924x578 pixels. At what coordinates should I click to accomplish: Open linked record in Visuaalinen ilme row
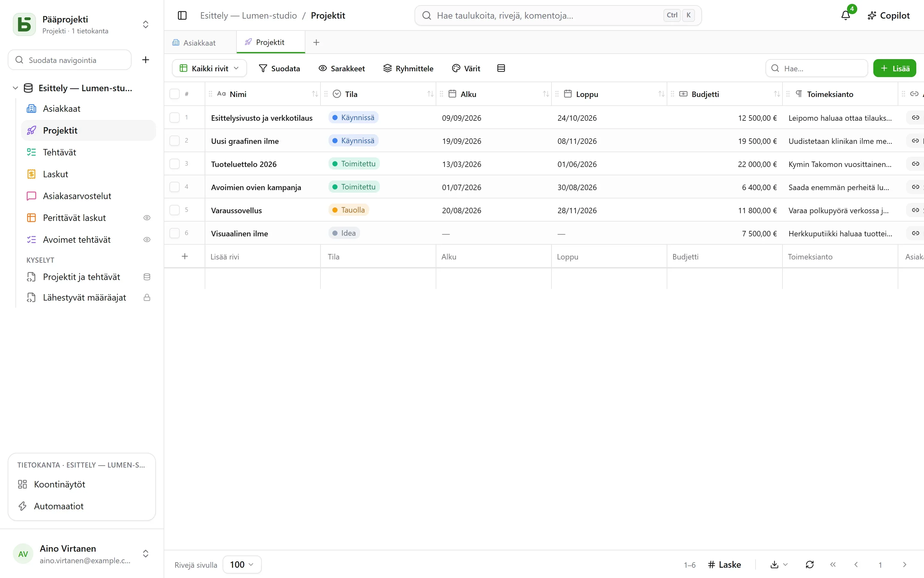pyautogui.click(x=915, y=233)
